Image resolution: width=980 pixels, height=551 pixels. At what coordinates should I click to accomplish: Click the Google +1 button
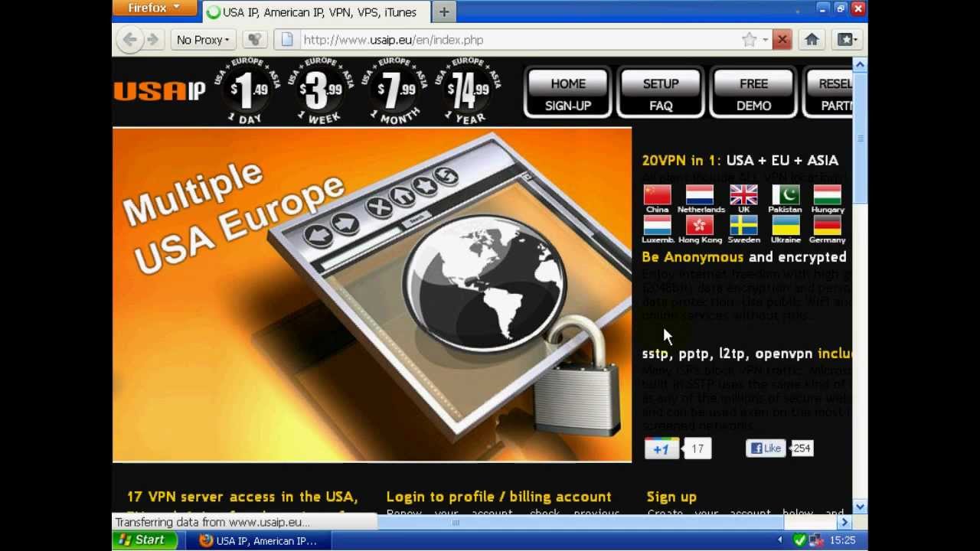[x=661, y=448]
